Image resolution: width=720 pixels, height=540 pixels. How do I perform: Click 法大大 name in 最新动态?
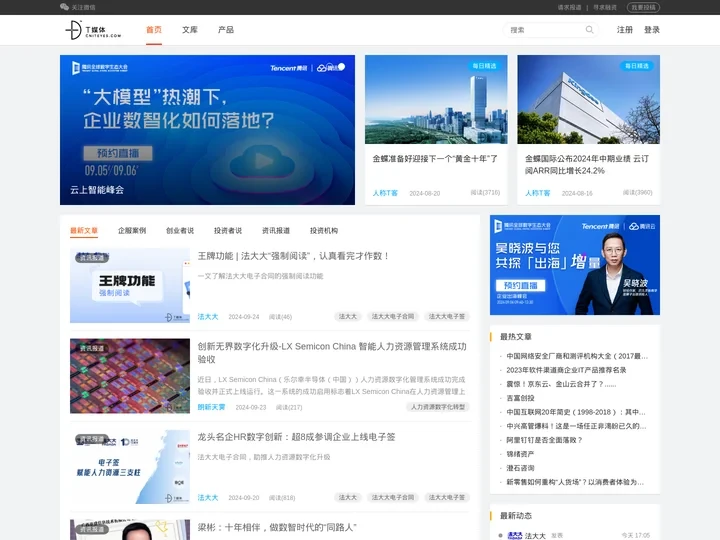(x=535, y=536)
